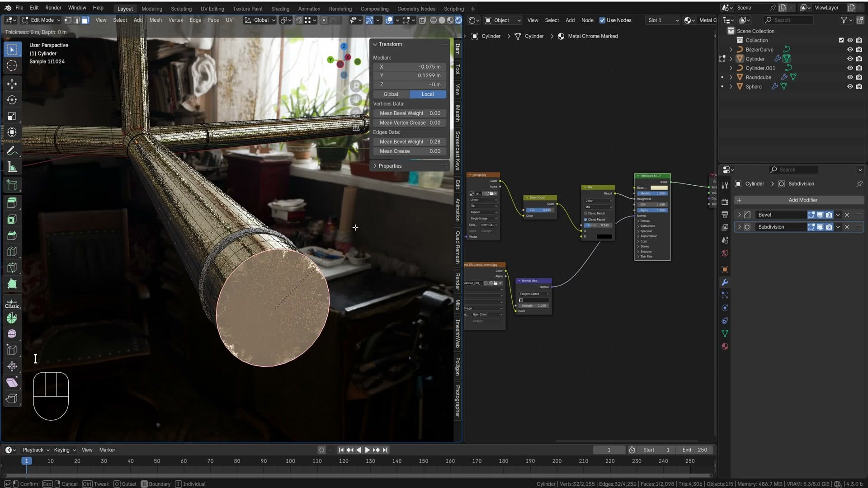Image resolution: width=868 pixels, height=488 pixels.
Task: Choose the Loop Cut tool
Action: (12, 251)
